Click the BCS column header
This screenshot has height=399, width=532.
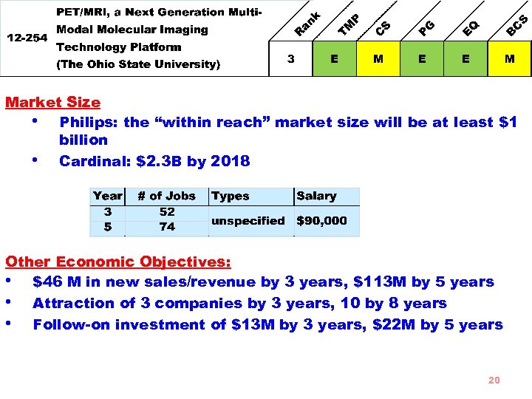517,25
